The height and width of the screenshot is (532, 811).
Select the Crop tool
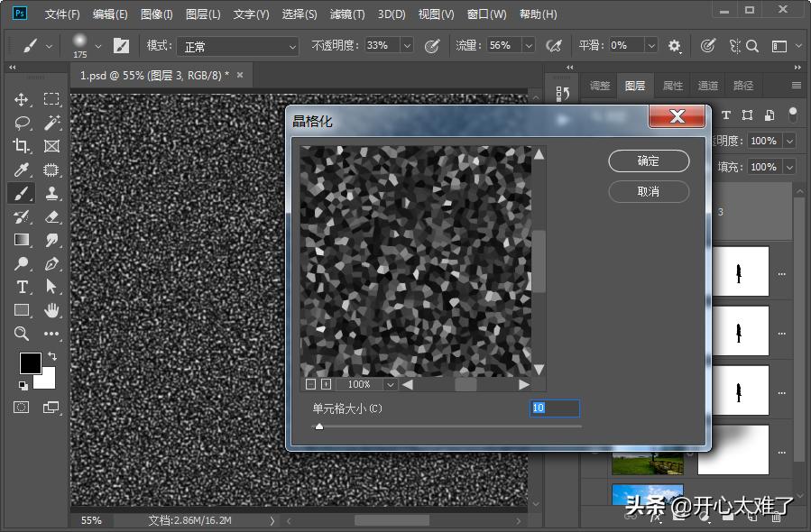click(21, 146)
